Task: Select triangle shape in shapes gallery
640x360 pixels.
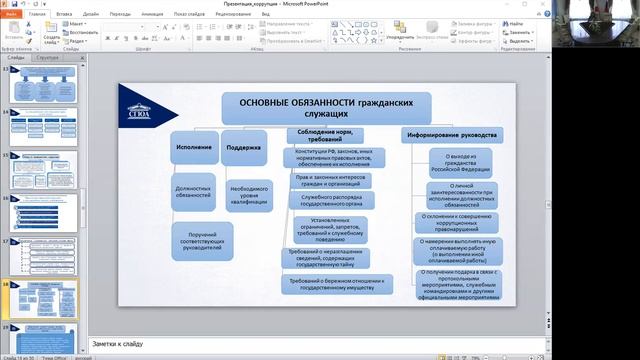Action: click(x=335, y=33)
